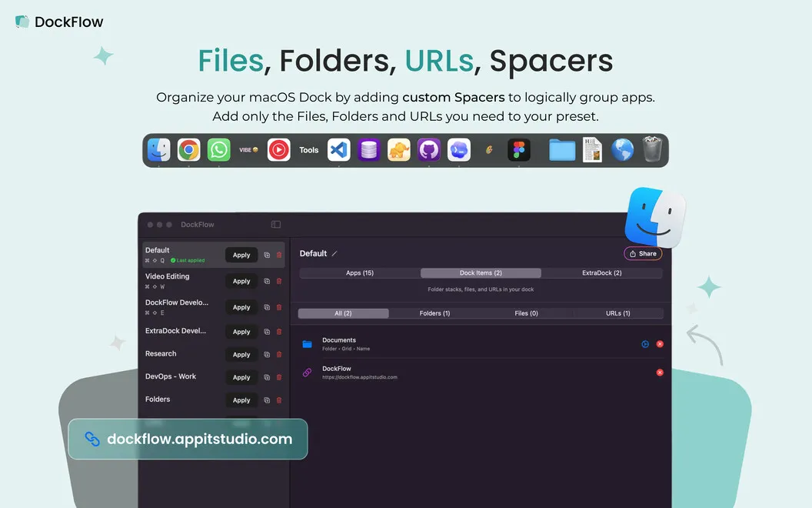This screenshot has height=508, width=812.
Task: Delete the Default preset
Action: (279, 255)
